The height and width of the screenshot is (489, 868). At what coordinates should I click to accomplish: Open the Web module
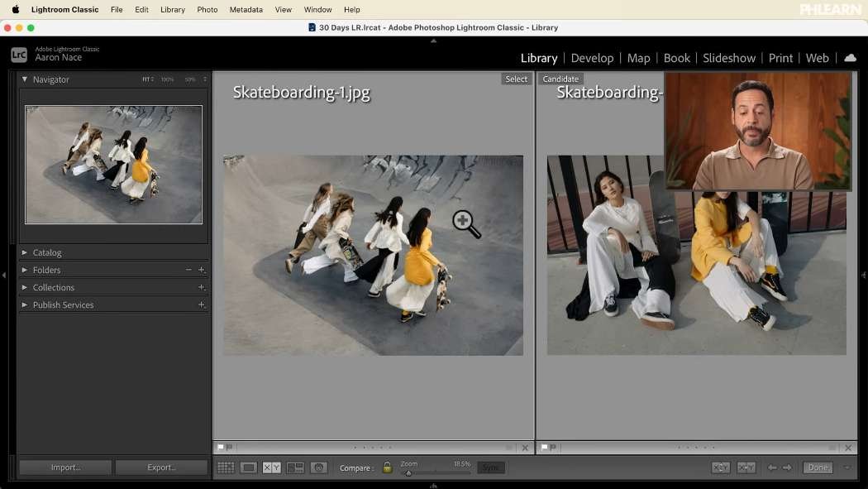pyautogui.click(x=817, y=58)
